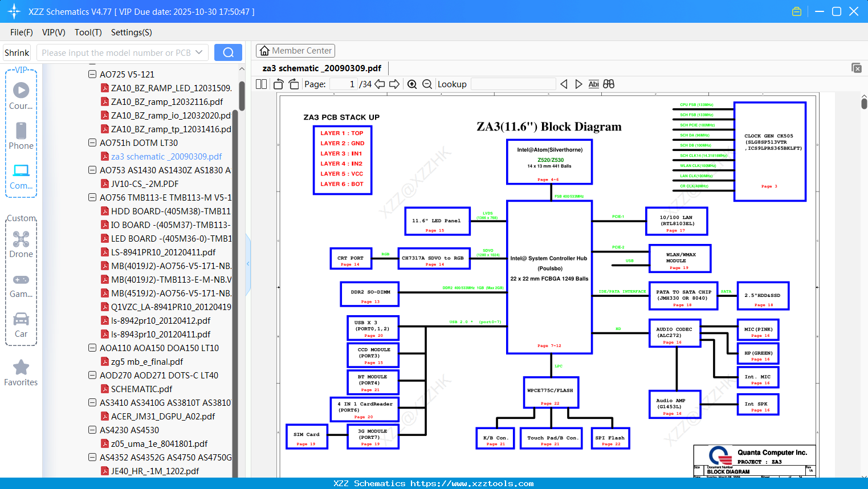
Task: Toggle the Abi text match option
Action: (594, 84)
